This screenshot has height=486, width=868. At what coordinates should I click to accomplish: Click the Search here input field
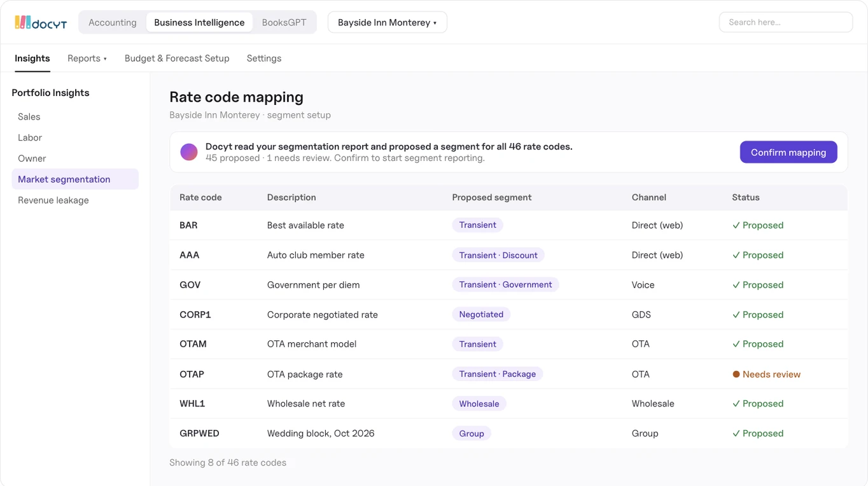786,22
